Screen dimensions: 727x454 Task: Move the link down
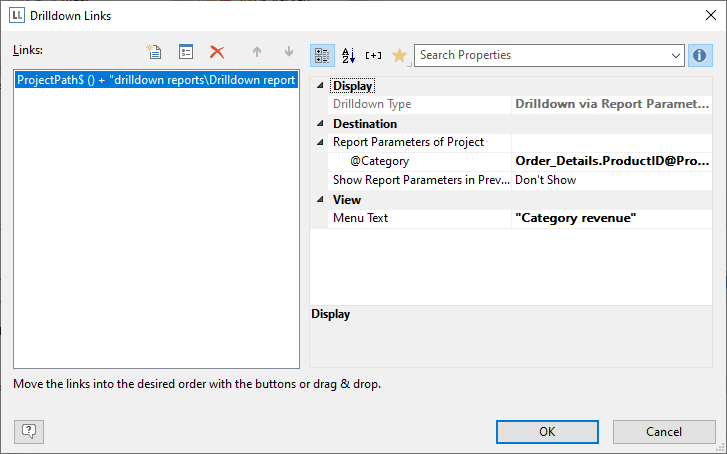pyautogui.click(x=288, y=51)
